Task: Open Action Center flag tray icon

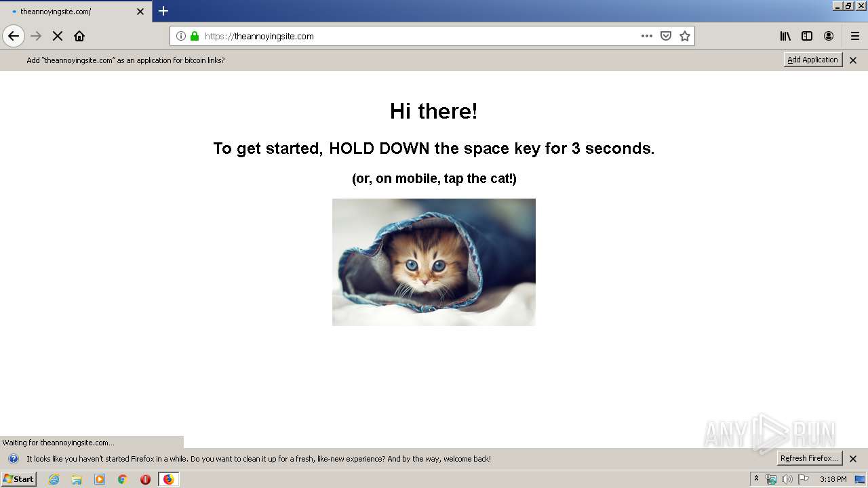Action: [804, 479]
